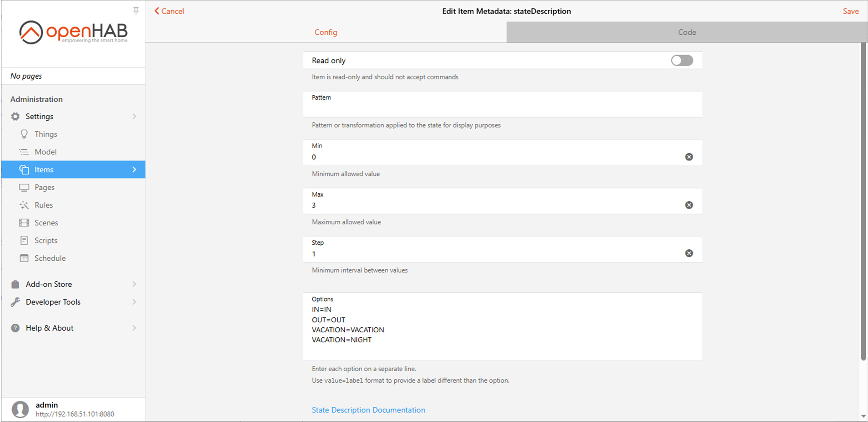Screen dimensions: 868x422
Task: Click the 'VACATION=NIGHT' option line
Action: click(x=341, y=340)
